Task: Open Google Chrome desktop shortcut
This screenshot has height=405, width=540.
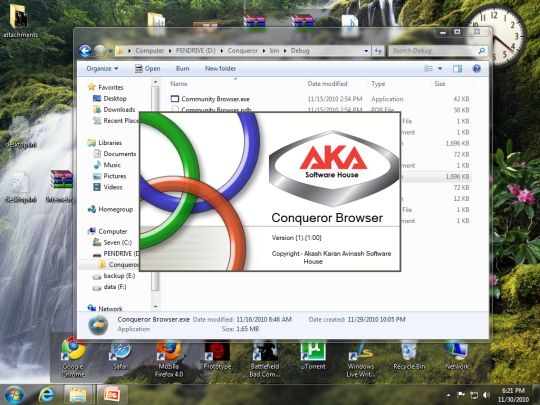Action: pos(73,357)
